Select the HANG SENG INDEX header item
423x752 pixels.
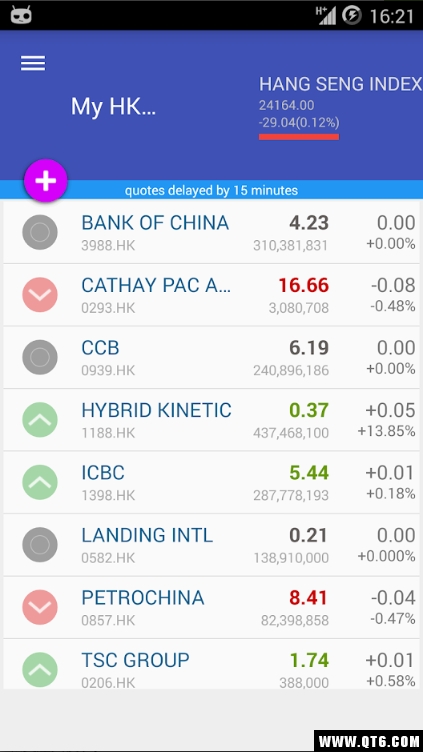pyautogui.click(x=341, y=84)
